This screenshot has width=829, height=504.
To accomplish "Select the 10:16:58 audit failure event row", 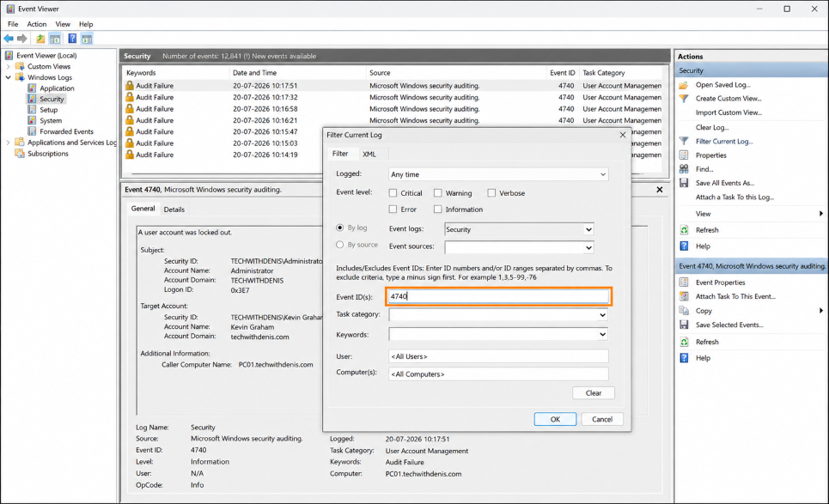I will (393, 109).
